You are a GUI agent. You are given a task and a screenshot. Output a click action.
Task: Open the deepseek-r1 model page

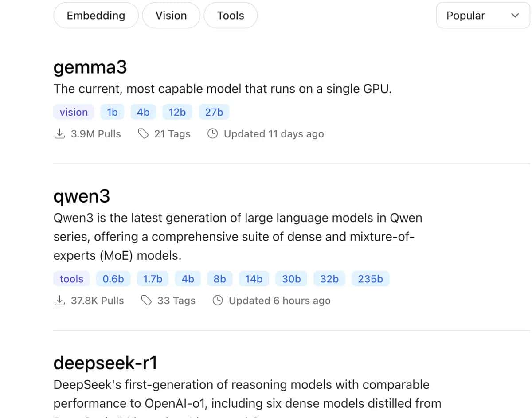[106, 363]
